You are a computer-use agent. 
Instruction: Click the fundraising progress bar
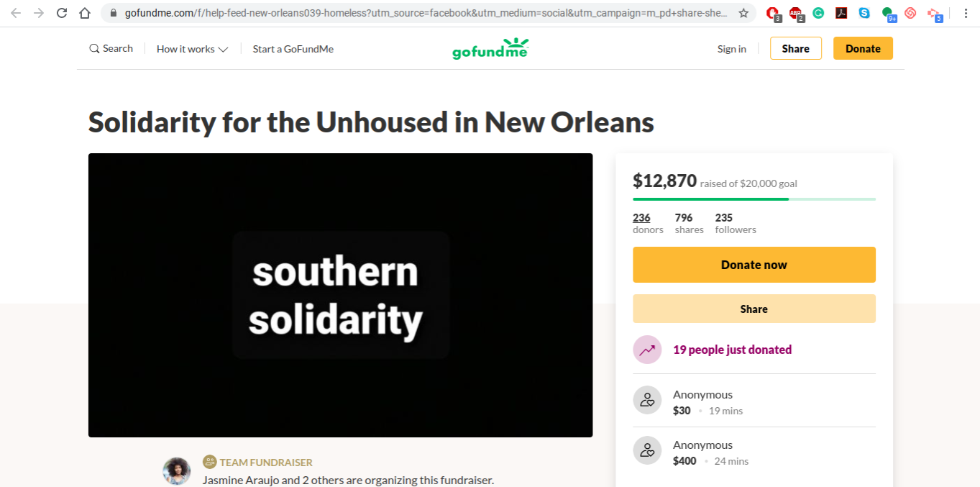[754, 199]
